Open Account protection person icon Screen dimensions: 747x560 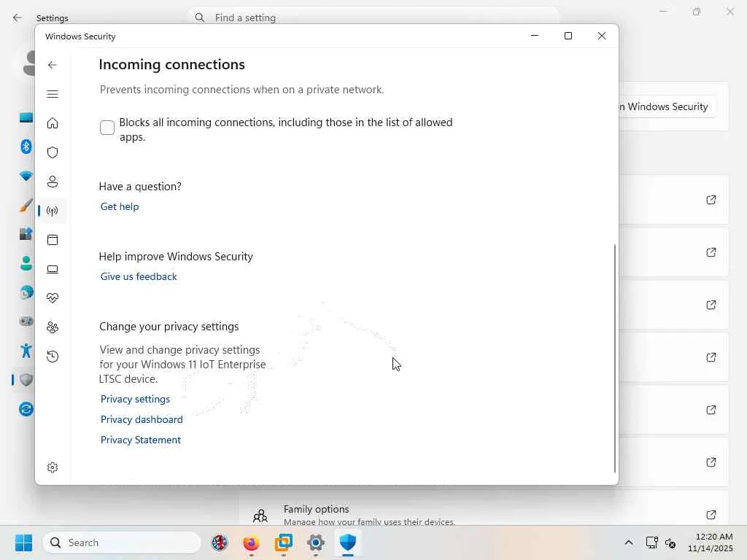53,182
